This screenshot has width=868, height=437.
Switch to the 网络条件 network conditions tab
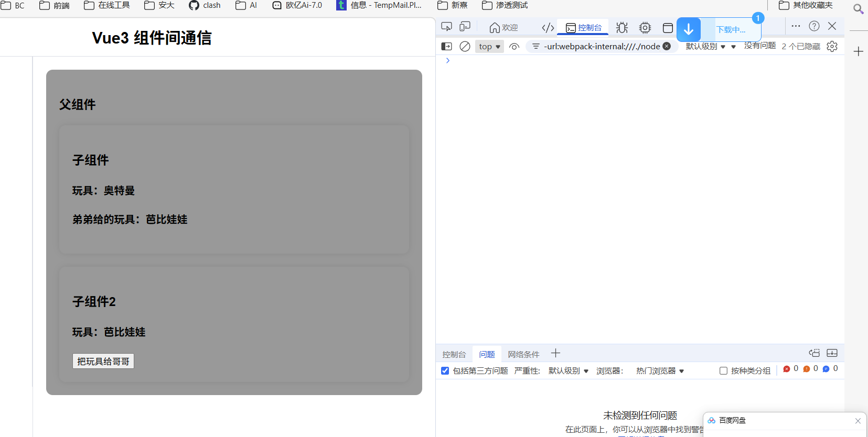523,355
